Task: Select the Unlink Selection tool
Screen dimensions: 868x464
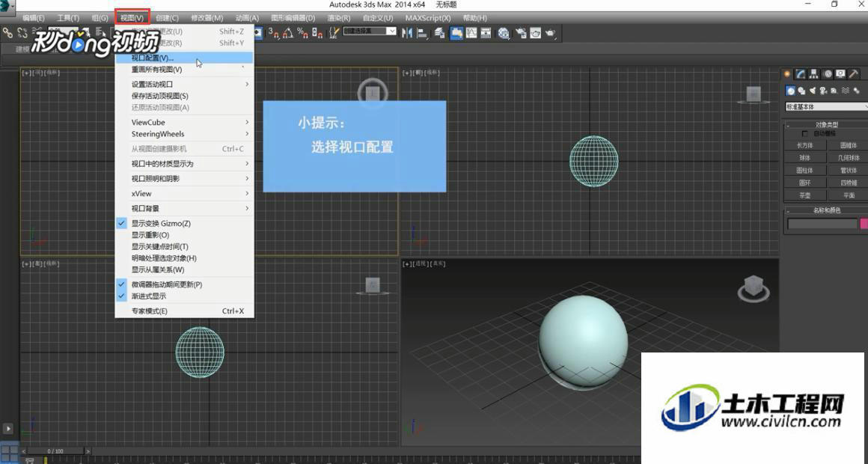Action: pos(22,33)
